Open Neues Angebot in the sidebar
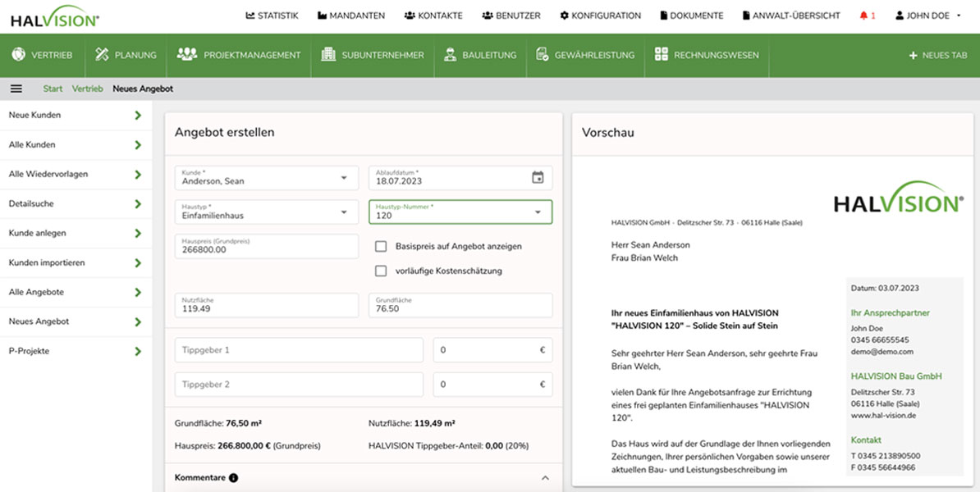This screenshot has width=980, height=492. point(76,321)
